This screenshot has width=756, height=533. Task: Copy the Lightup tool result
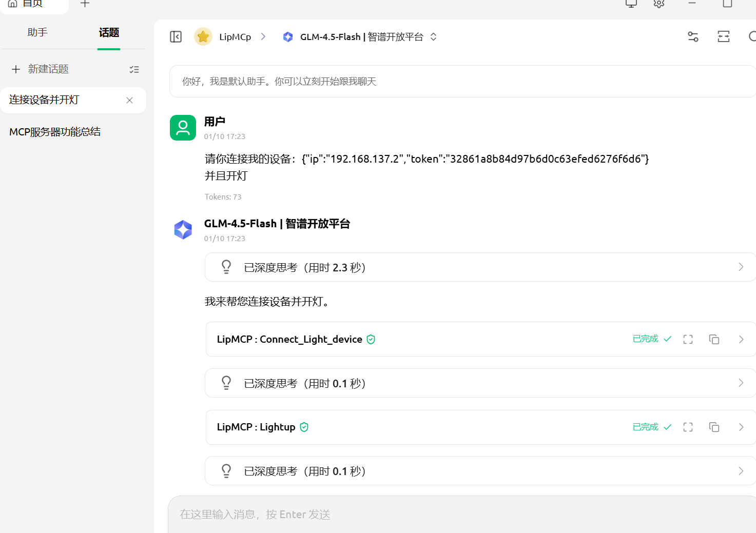(714, 427)
